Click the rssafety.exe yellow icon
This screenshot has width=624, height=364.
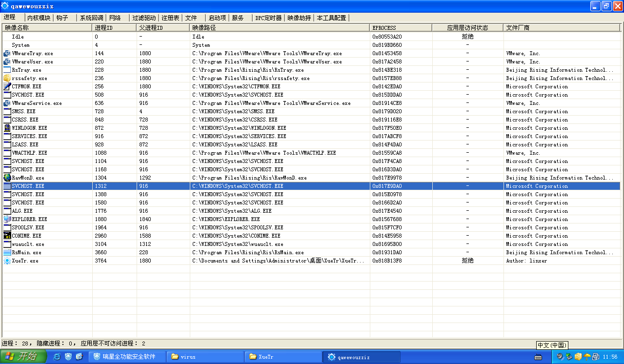pos(7,78)
